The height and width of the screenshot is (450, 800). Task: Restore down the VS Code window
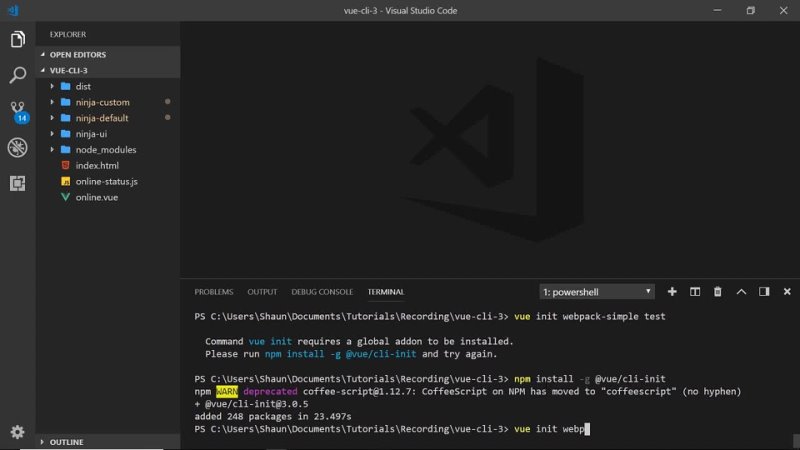pyautogui.click(x=751, y=10)
